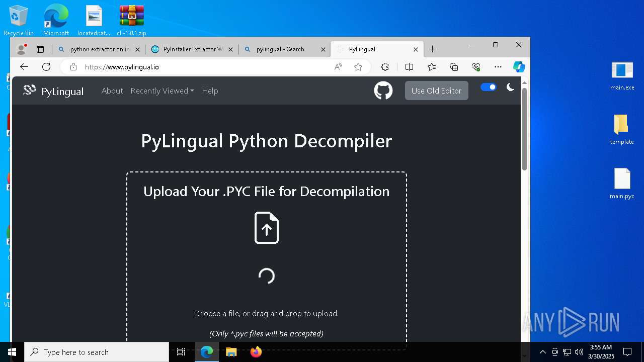This screenshot has height=362, width=644.
Task: Add this page to favorites
Action: pos(358,67)
